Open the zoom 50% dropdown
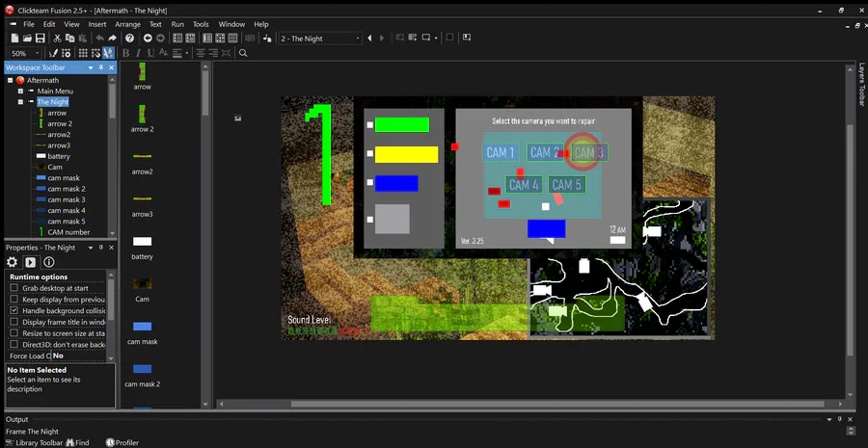This screenshot has width=868, height=448. coord(38,54)
